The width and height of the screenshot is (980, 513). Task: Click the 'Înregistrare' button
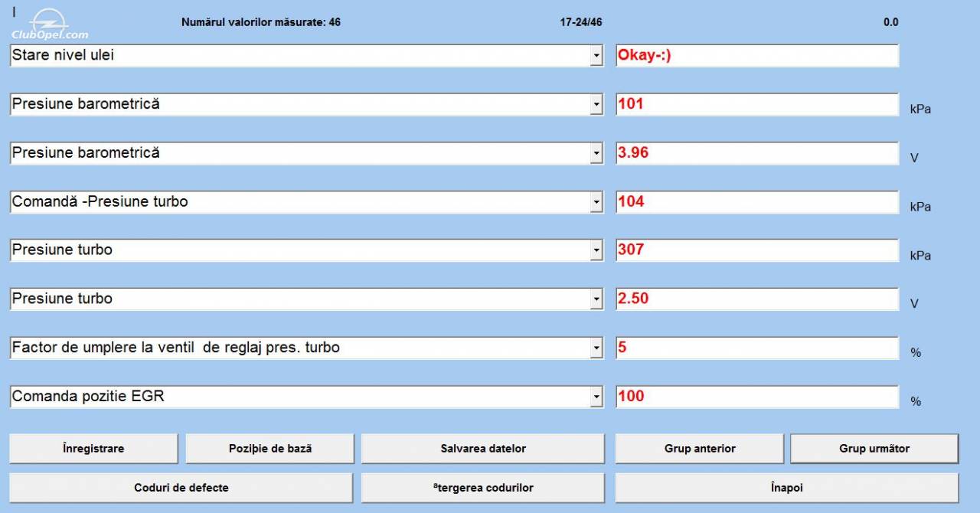93,449
